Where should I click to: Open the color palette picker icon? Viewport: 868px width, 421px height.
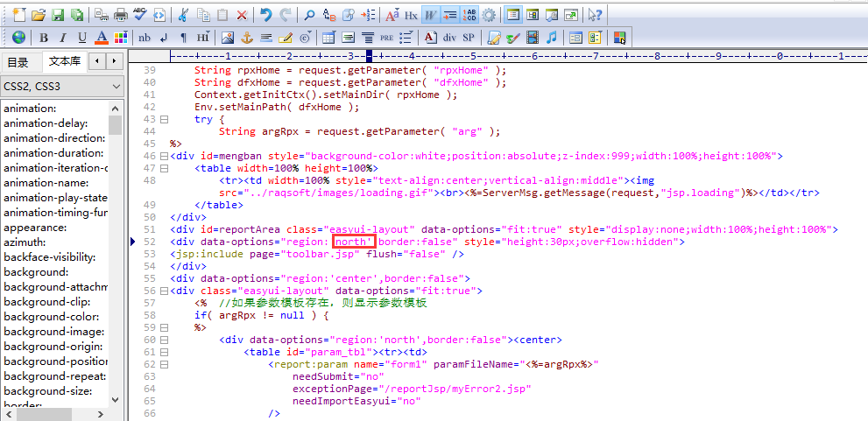point(121,38)
